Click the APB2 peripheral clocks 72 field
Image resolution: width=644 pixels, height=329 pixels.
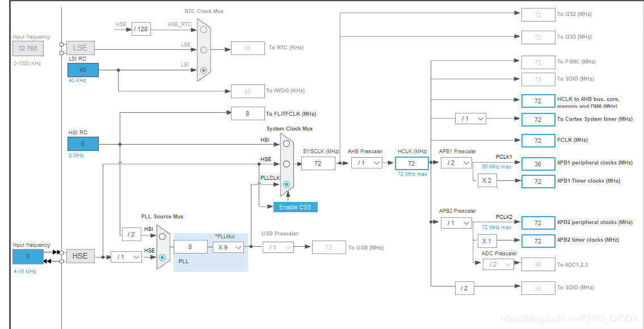pos(538,222)
